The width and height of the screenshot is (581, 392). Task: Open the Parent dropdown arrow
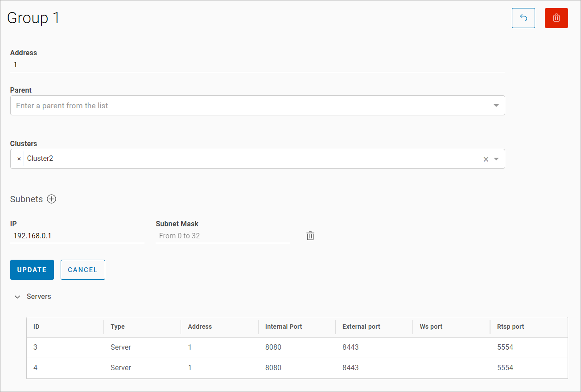pyautogui.click(x=496, y=106)
